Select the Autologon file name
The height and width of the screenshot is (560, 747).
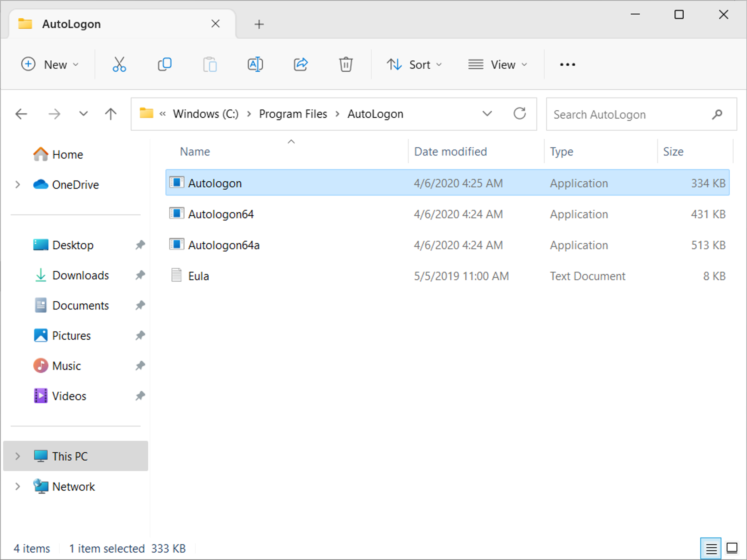215,183
